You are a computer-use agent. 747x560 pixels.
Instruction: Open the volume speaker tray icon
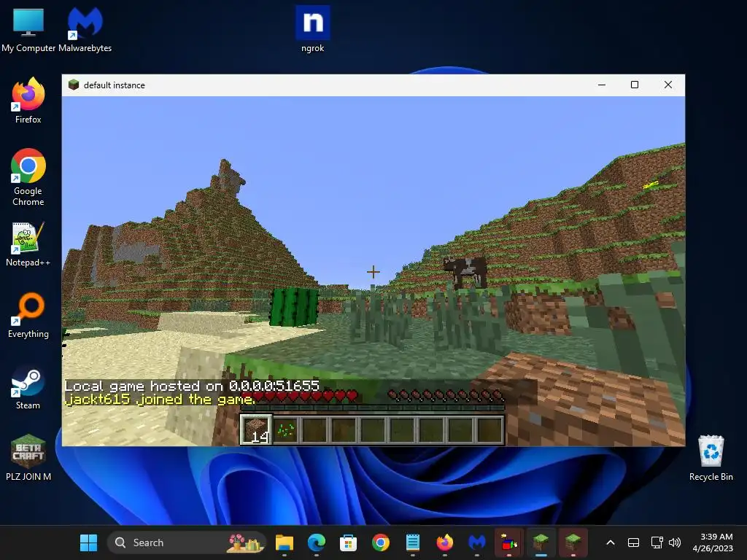click(x=675, y=542)
